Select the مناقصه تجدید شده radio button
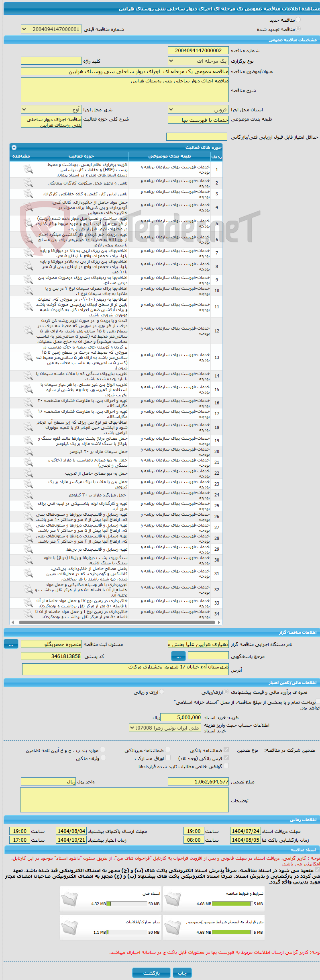 298,29
